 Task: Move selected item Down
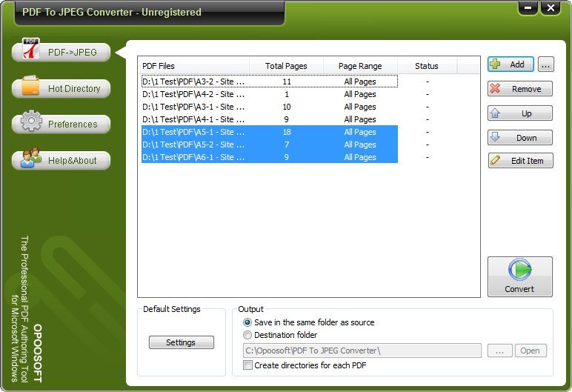tap(520, 138)
